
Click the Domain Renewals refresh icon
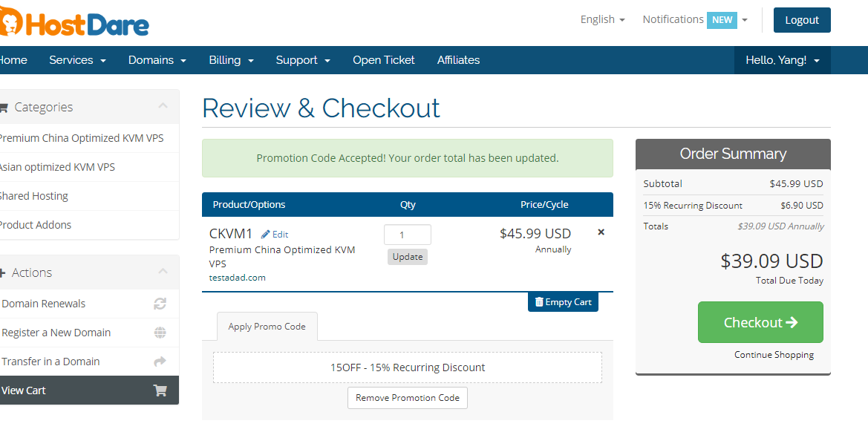pos(160,304)
